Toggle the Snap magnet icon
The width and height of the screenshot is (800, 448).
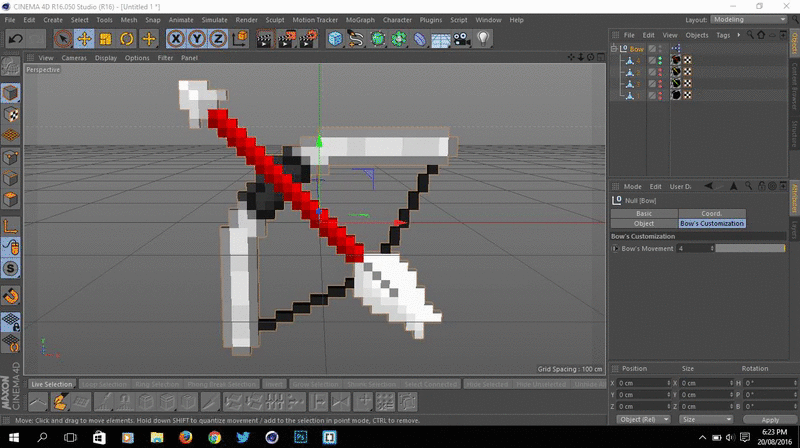point(11,296)
